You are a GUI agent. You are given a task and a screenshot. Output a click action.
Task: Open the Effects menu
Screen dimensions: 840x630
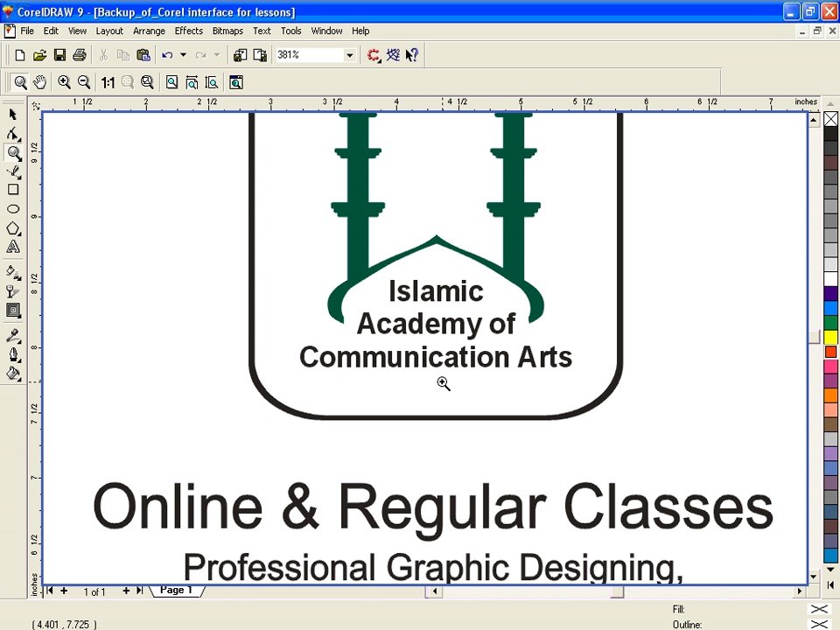[189, 31]
